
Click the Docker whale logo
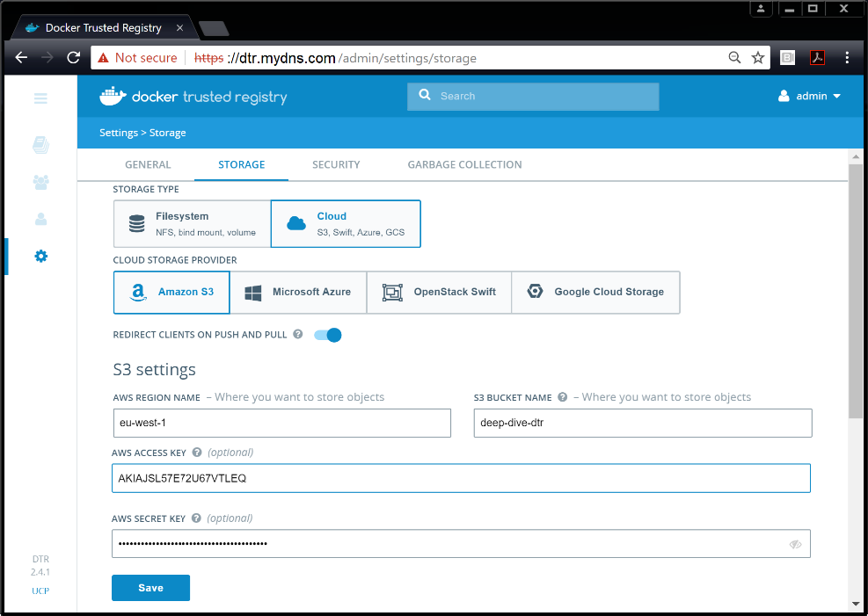113,97
